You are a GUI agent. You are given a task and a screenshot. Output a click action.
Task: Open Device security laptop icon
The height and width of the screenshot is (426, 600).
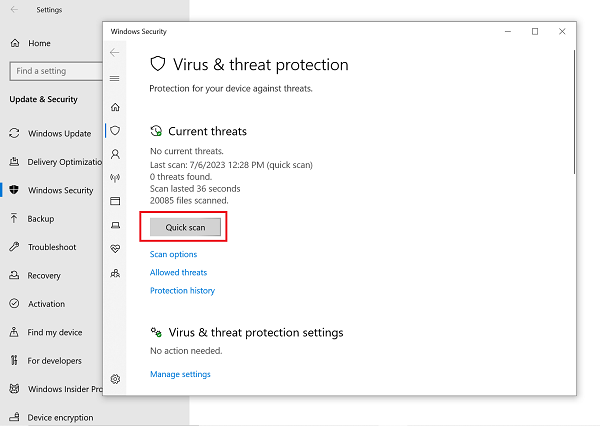tap(115, 225)
